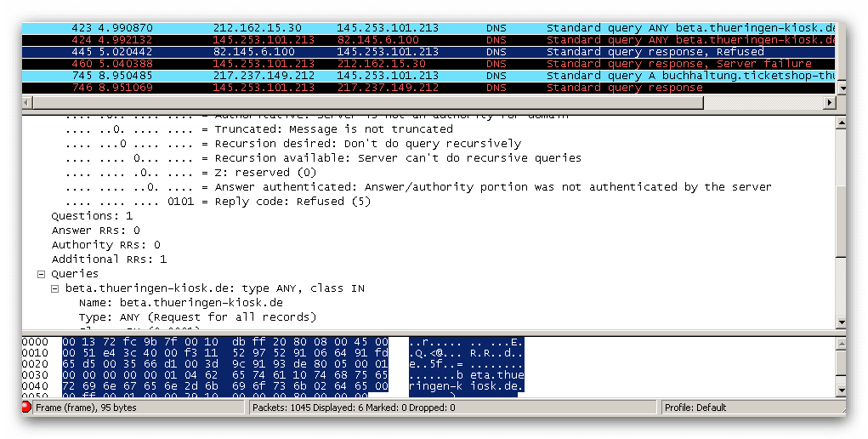Select 'Reply code: Refused (5)' line
Viewport: 868px width, 439px height.
pyautogui.click(x=218, y=201)
